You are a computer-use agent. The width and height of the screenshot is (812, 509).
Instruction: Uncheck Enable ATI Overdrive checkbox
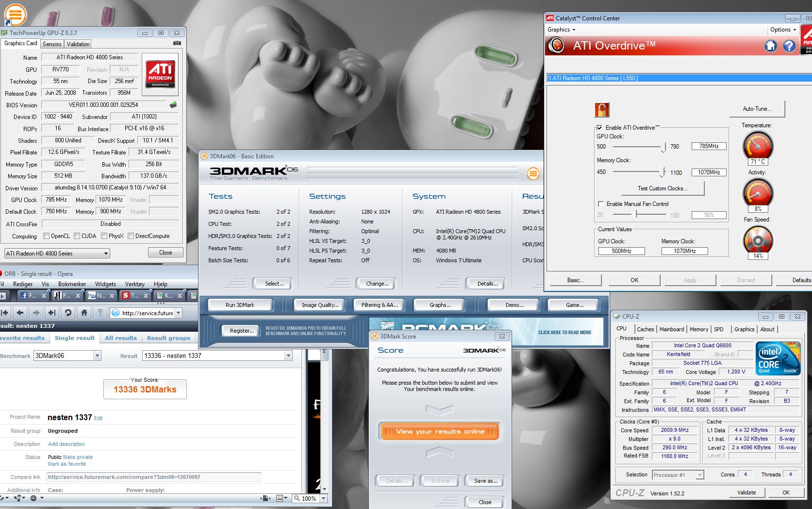click(600, 128)
